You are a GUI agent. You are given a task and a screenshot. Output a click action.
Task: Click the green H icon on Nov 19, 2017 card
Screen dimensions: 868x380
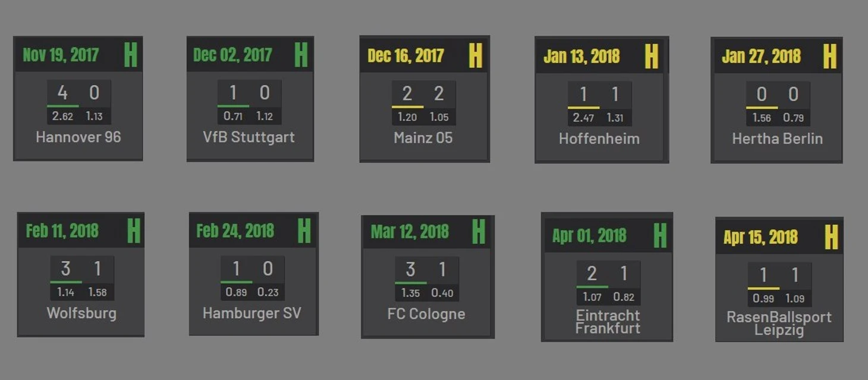(131, 55)
